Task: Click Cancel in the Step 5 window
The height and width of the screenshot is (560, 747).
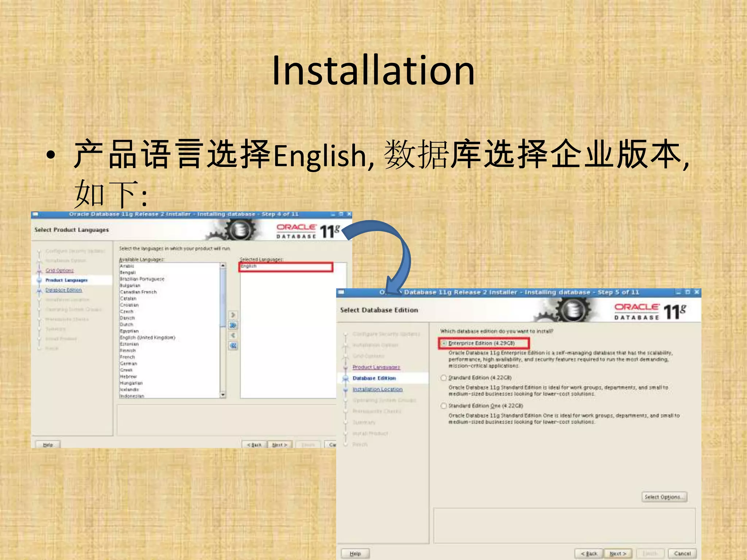Action: pyautogui.click(x=682, y=553)
